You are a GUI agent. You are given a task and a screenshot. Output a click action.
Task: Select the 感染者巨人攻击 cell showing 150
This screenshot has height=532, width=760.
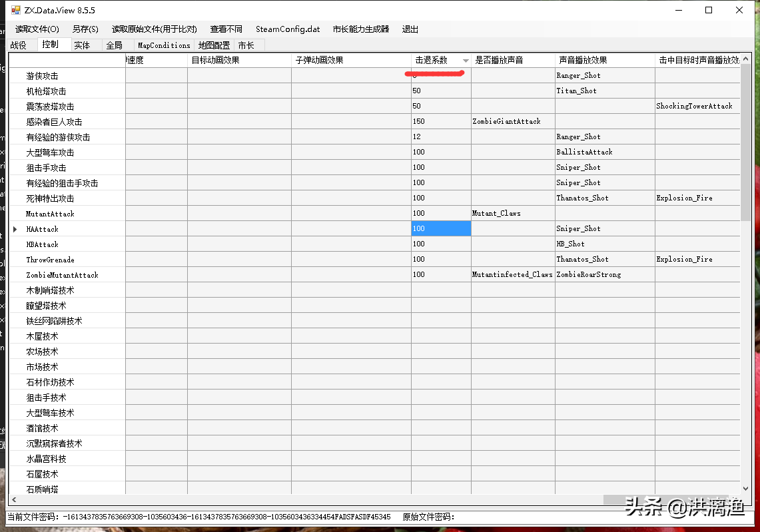coord(440,122)
